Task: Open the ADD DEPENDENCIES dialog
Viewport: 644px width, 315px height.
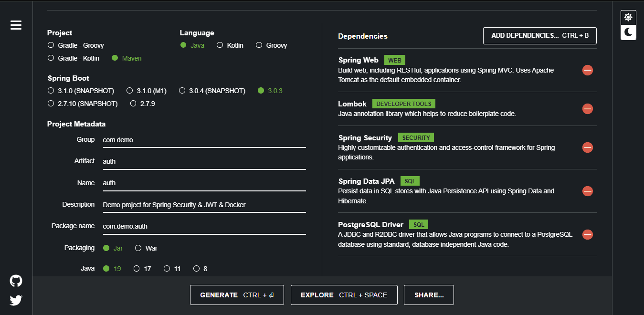Action: point(539,35)
